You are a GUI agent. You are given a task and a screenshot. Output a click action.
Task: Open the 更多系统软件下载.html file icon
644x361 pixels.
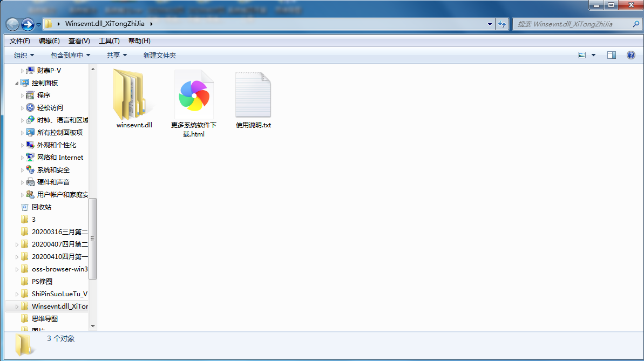tap(194, 94)
